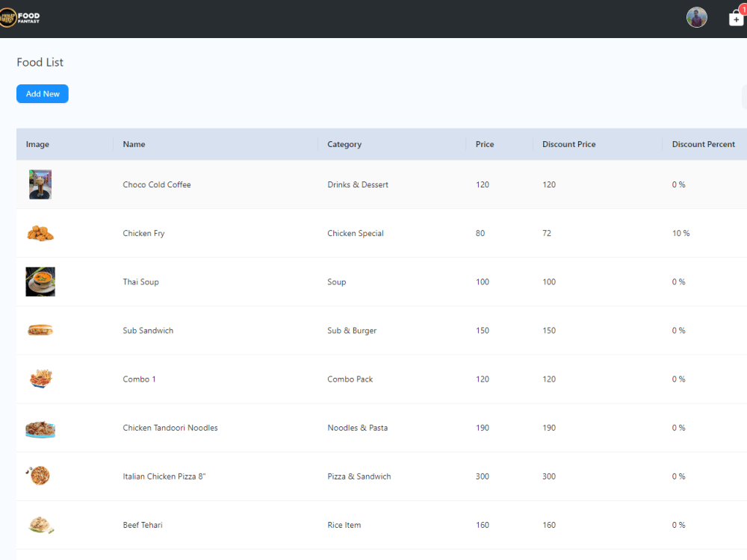
Task: Open Chicken Fry thumbnail image
Action: click(40, 233)
